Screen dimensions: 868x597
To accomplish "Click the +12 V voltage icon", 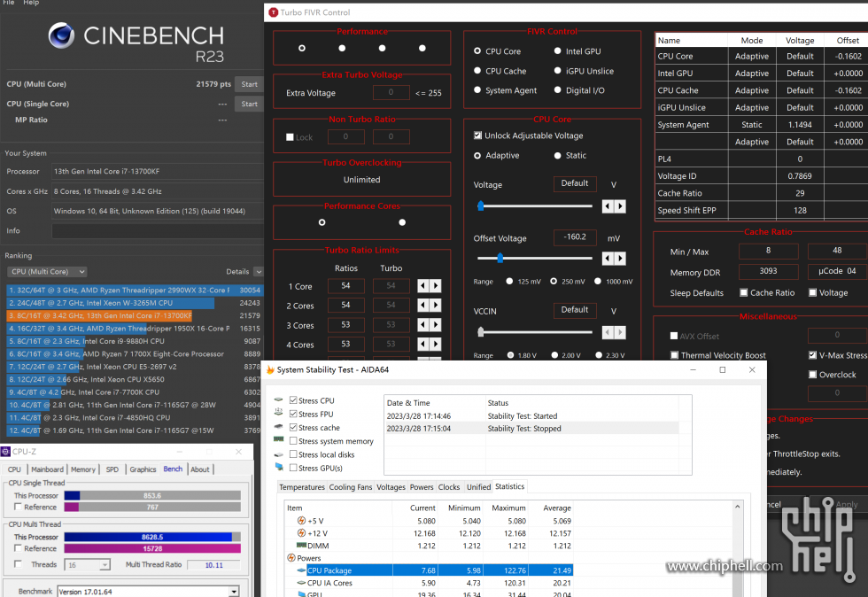I will 301,533.
